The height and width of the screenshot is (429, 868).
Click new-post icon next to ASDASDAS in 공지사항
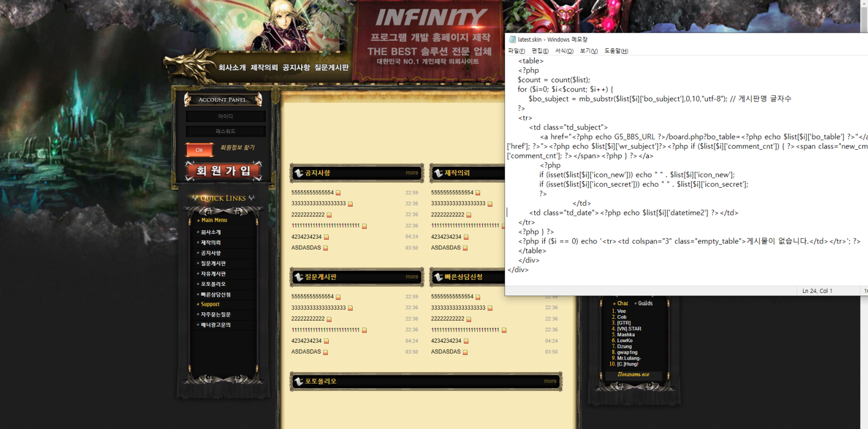pyautogui.click(x=325, y=248)
